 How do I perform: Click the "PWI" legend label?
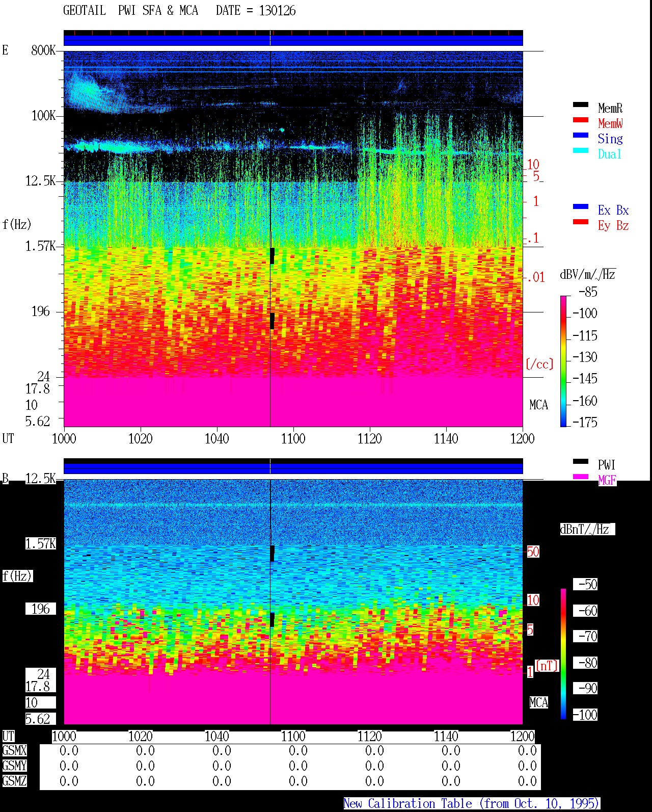pos(607,465)
